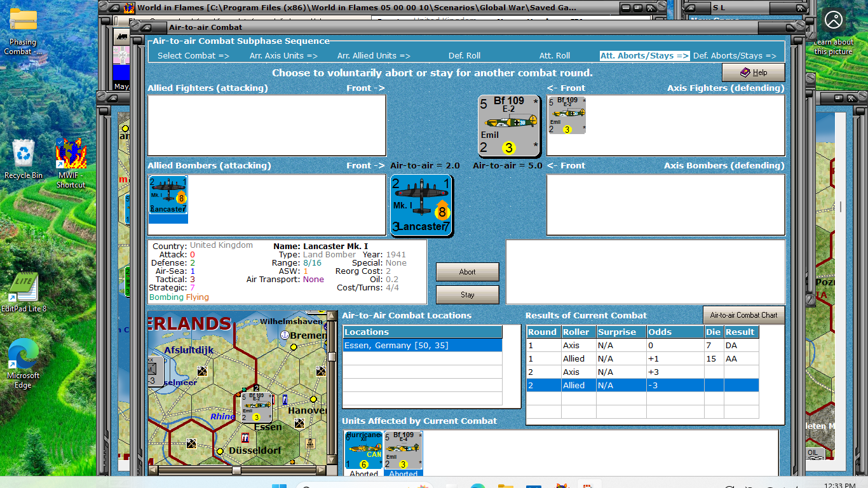
Task: Open Phasing Combat folder on desktop
Action: click(23, 31)
